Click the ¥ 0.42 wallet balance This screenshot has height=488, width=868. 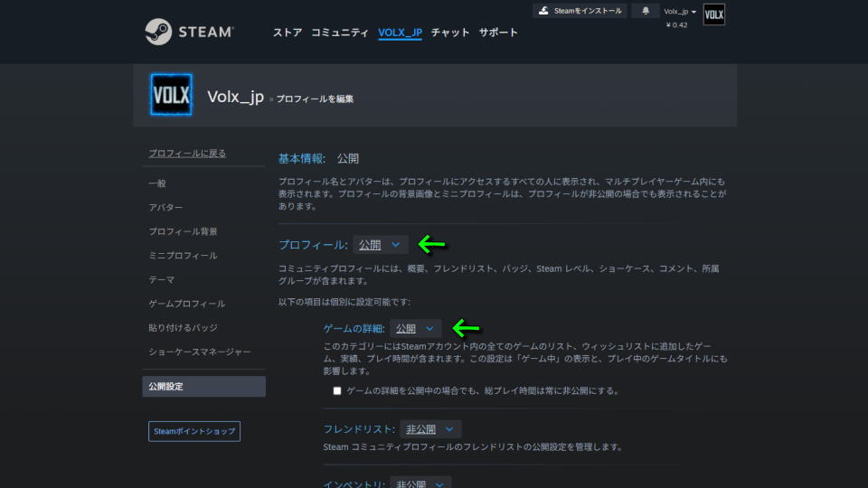pos(676,25)
